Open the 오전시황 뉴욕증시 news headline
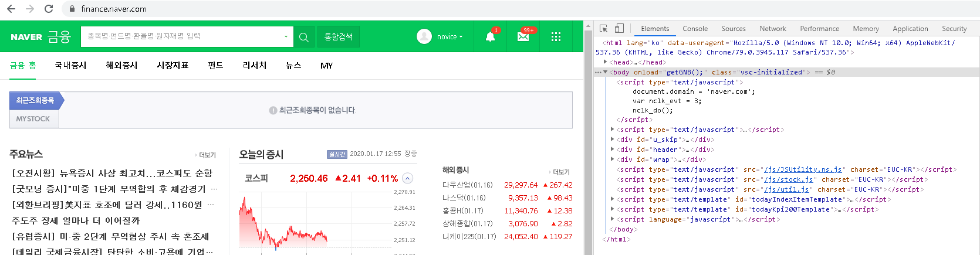 tap(112, 174)
